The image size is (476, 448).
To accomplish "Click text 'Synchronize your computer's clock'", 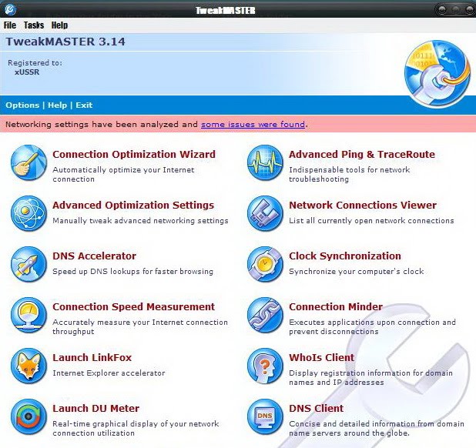I will coord(357,272).
